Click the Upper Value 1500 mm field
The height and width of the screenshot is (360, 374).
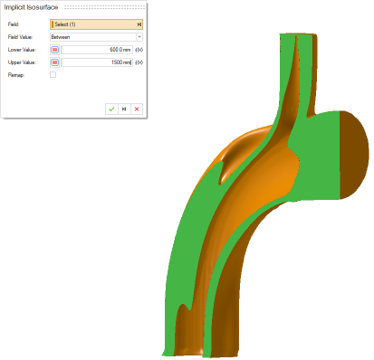(x=97, y=62)
